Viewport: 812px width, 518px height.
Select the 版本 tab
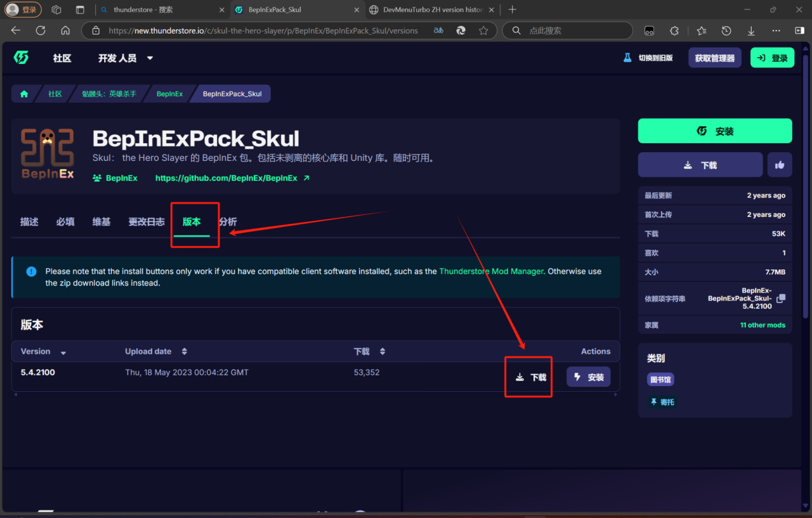(192, 221)
